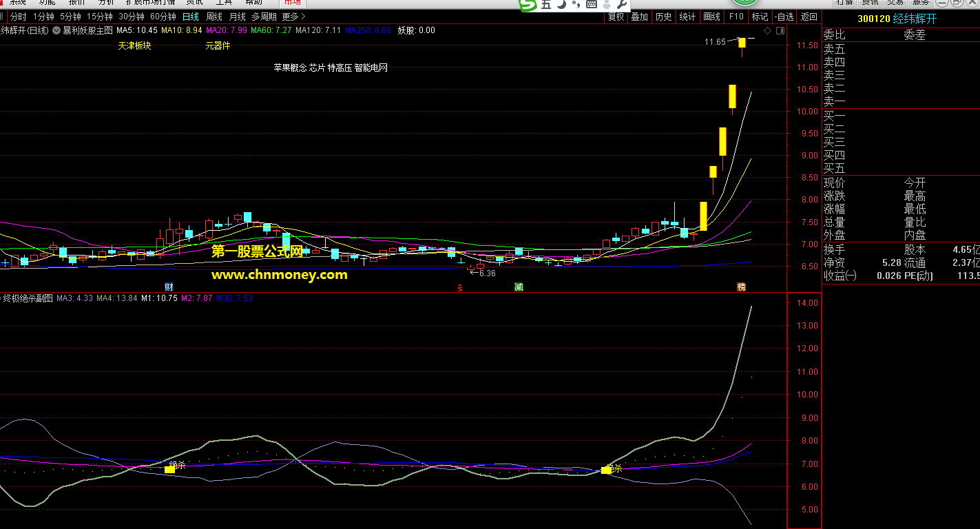Screen dimensions: 980x529
Task: Click the 苹果概念 concept label
Action: [290, 68]
